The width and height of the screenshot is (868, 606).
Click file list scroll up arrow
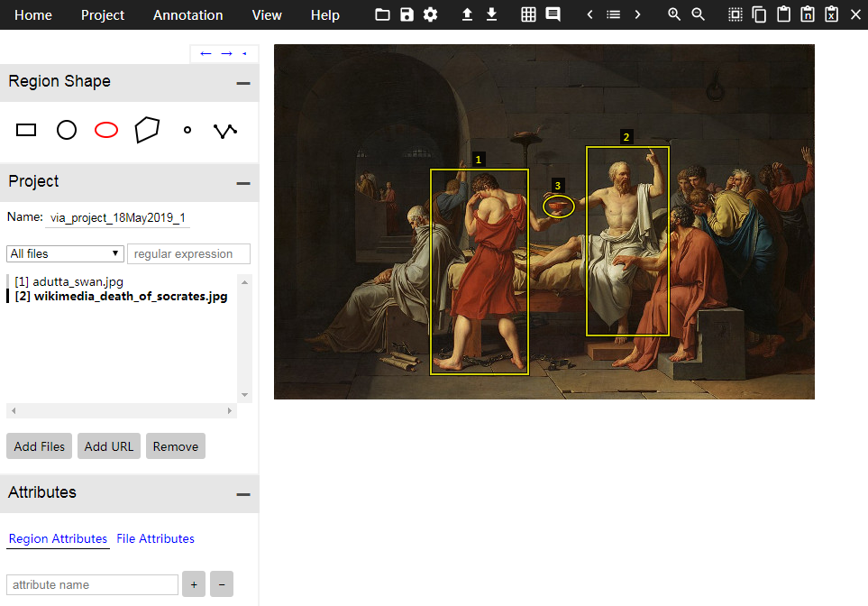[x=244, y=282]
